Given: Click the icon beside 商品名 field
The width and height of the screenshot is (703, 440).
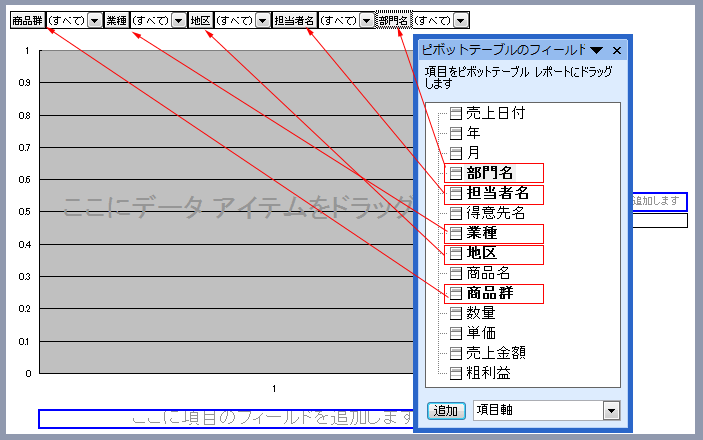Looking at the screenshot, I should click(x=456, y=273).
